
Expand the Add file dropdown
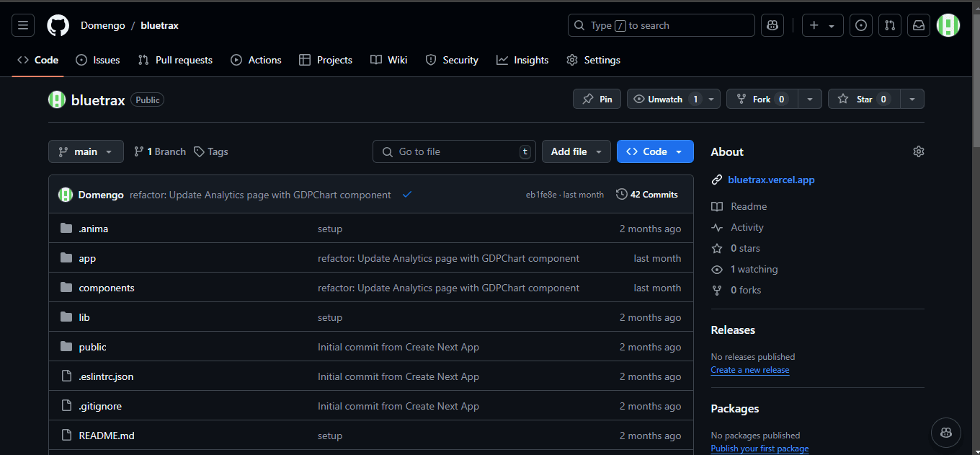pyautogui.click(x=576, y=151)
